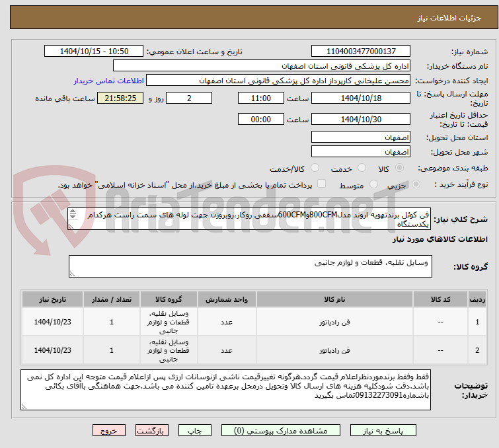Click the date 1404/10/23 in row 1
The height and width of the screenshot is (448, 499).
pos(53,322)
